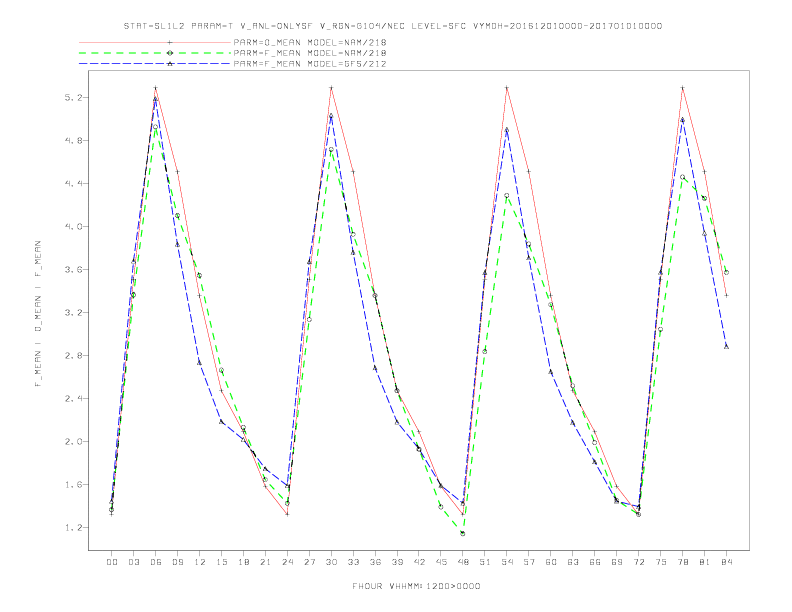Click x-axis forecast hour label 72
Screen dimensions: 792x612
[x=639, y=562]
